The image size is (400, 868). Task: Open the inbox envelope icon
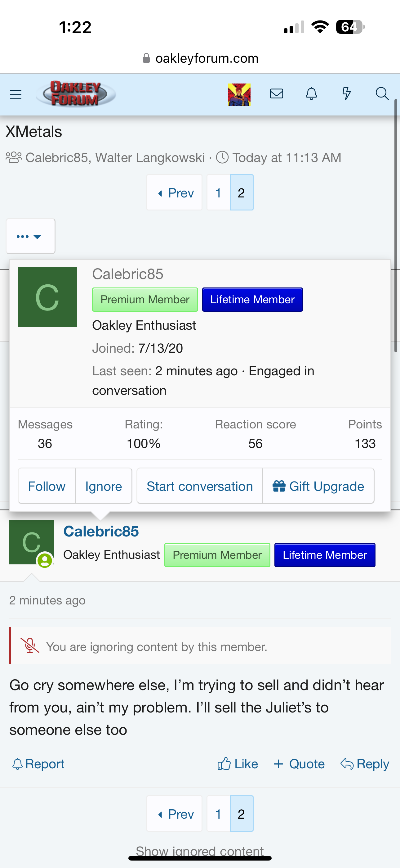click(276, 94)
